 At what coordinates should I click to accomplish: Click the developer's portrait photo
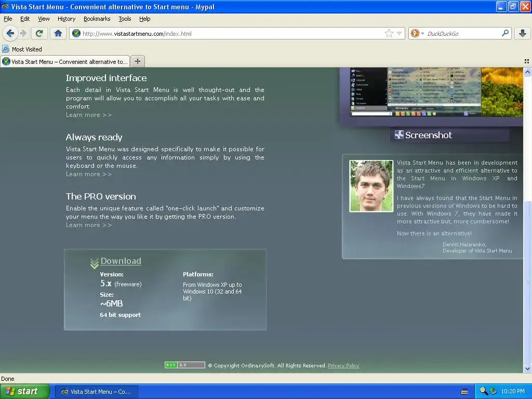tap(371, 186)
